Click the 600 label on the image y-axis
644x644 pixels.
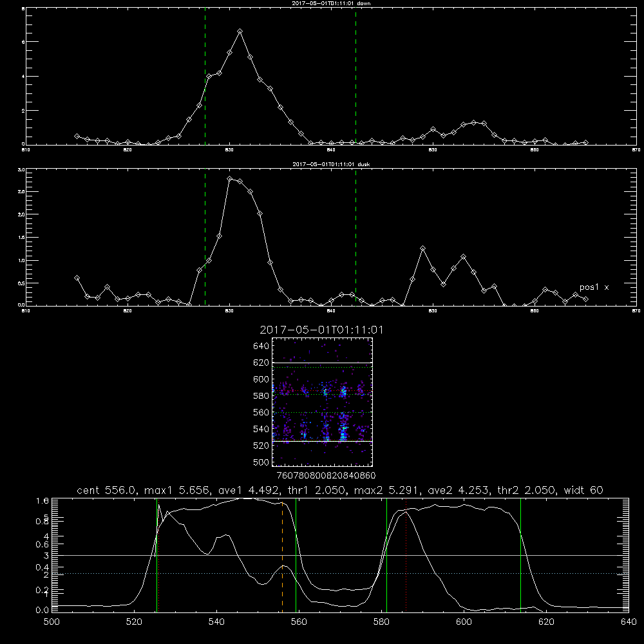pos(261,379)
